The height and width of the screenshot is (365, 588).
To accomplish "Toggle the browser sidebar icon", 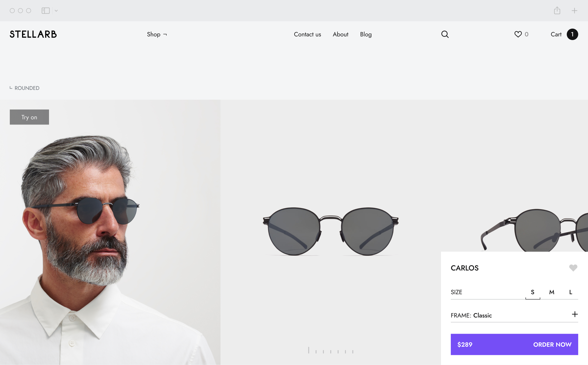I will (x=45, y=11).
